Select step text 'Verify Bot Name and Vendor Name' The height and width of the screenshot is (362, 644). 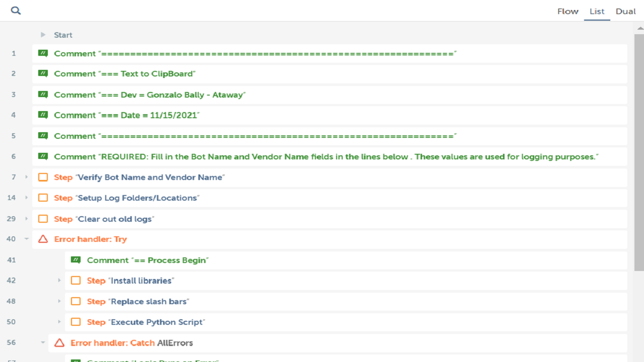150,177
